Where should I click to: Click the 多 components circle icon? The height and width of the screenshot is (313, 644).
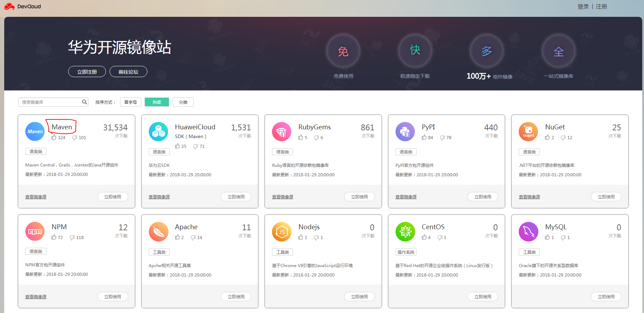click(486, 51)
